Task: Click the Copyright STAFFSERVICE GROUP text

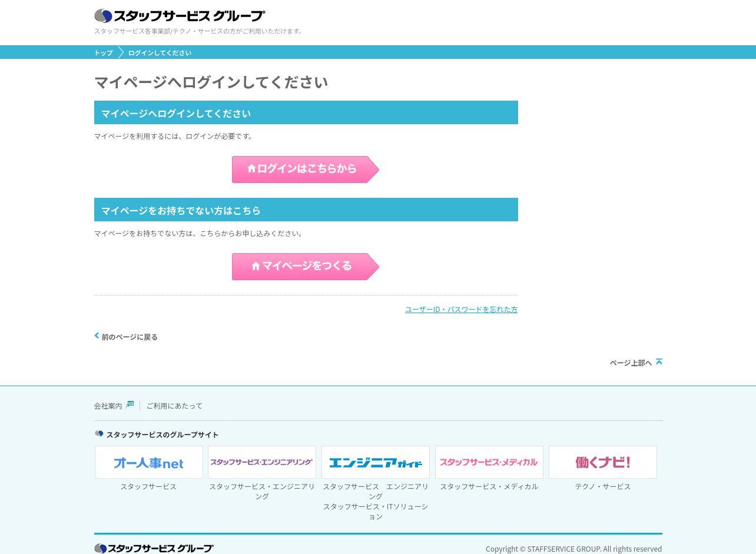Action: point(573,549)
